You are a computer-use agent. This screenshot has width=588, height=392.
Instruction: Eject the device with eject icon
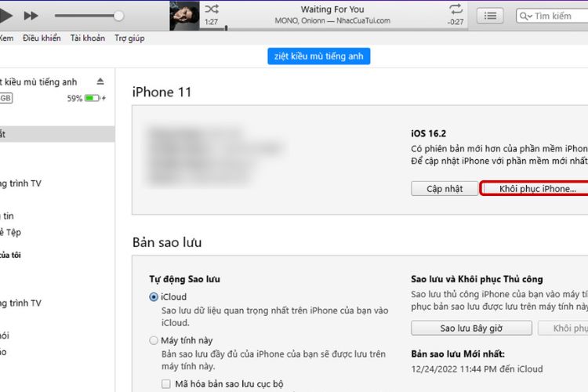click(100, 82)
